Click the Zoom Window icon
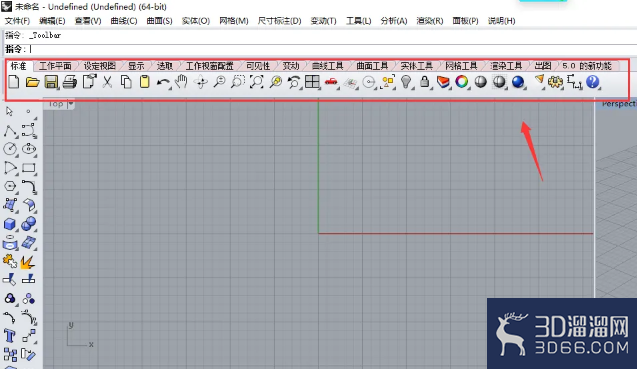Screen dimensions: 637x369 (238, 82)
